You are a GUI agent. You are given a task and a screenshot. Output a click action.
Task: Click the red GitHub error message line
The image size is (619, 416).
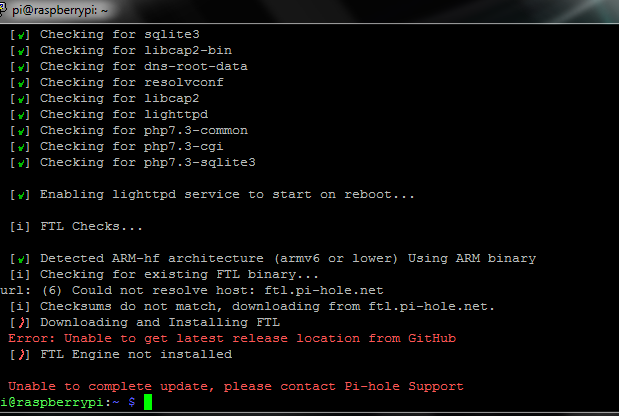coord(232,338)
